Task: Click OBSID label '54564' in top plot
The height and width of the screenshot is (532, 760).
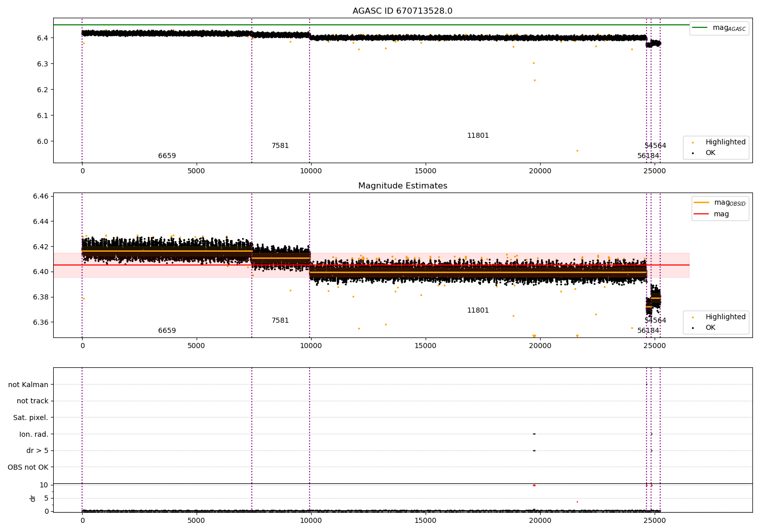Action: pos(656,146)
